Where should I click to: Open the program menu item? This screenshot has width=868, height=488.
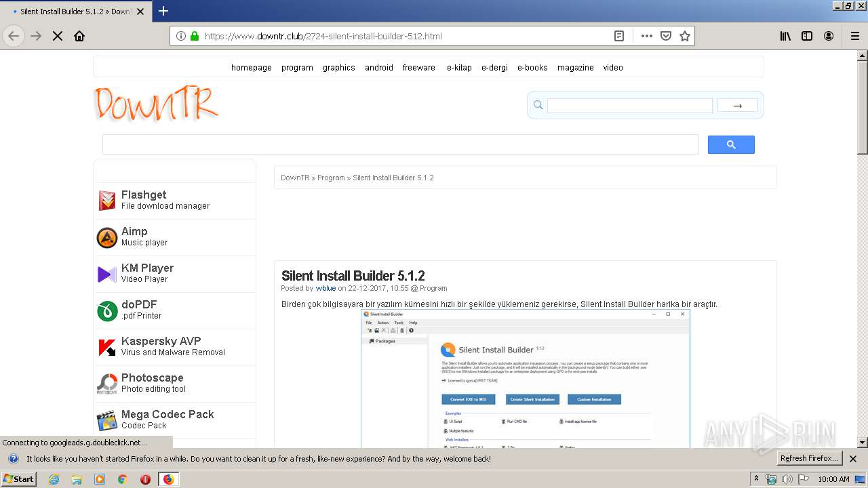coord(297,67)
